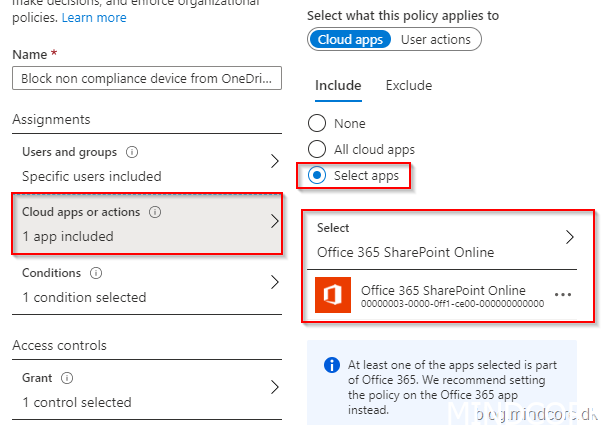
Task: Expand the Grant access control chevron
Action: tap(275, 389)
